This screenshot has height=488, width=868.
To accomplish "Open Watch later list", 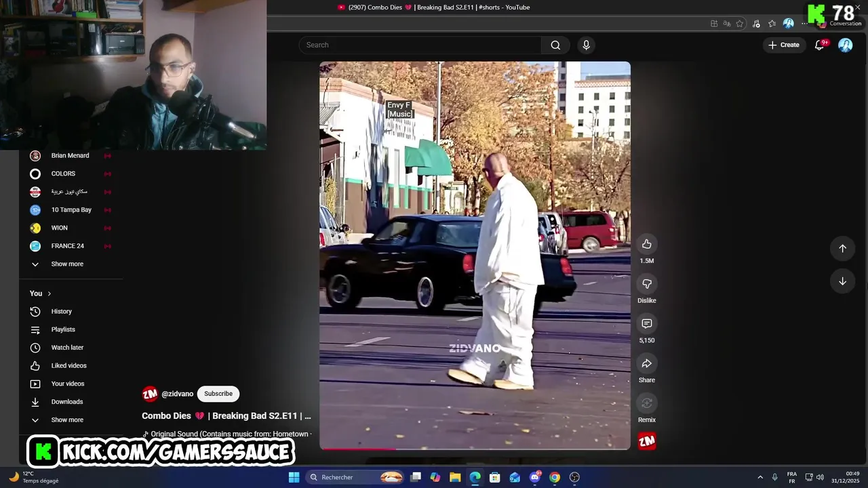I will [x=67, y=348].
